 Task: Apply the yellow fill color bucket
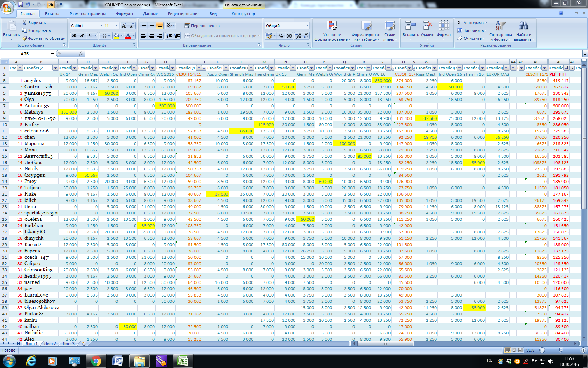click(117, 36)
